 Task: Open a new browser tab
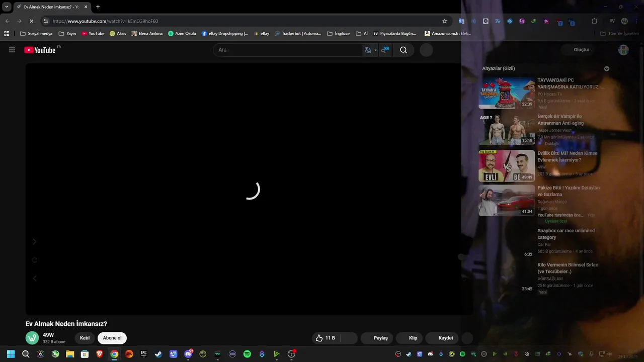(98, 7)
